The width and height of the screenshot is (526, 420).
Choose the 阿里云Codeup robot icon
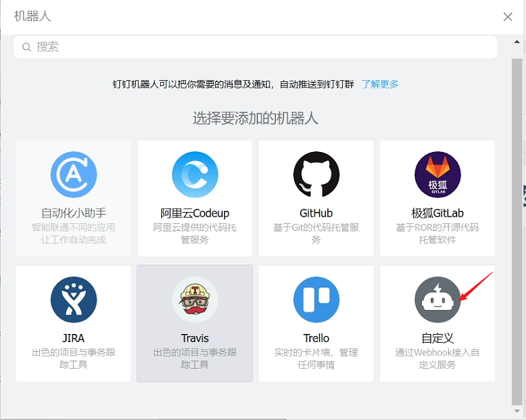pyautogui.click(x=195, y=175)
